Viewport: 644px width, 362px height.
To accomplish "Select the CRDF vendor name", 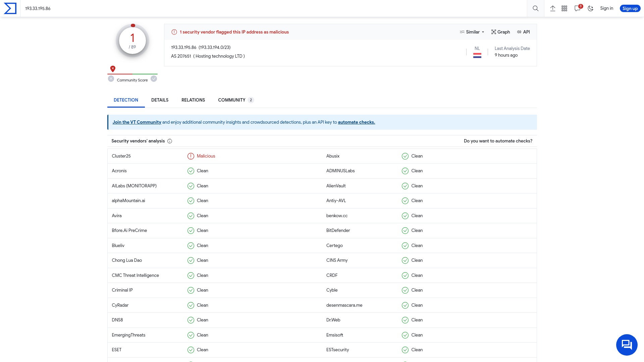I will click(x=332, y=276).
